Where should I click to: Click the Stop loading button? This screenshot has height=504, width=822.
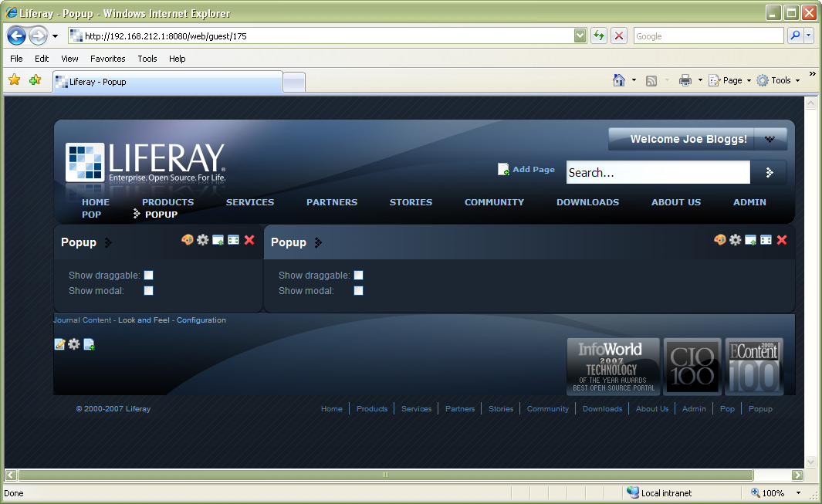619,36
